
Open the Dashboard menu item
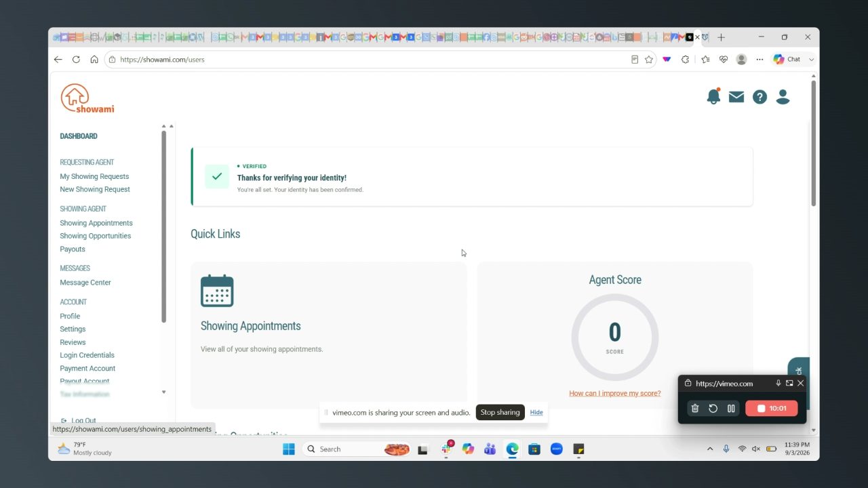pos(79,136)
